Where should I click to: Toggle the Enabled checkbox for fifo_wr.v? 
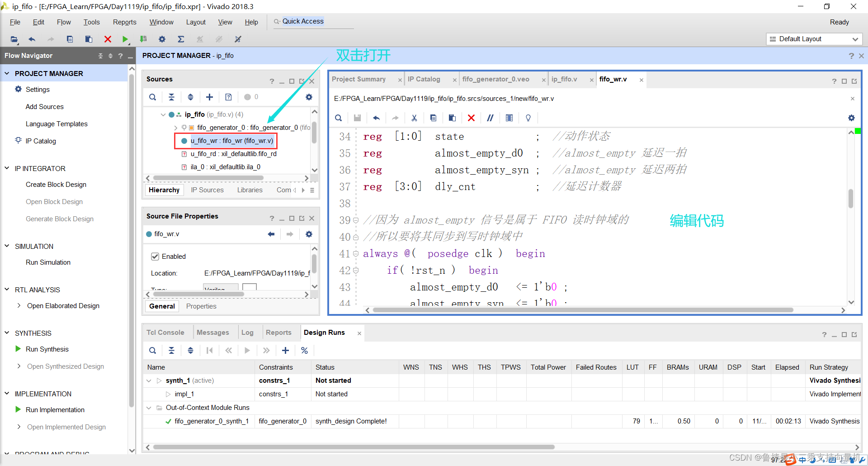tap(155, 257)
